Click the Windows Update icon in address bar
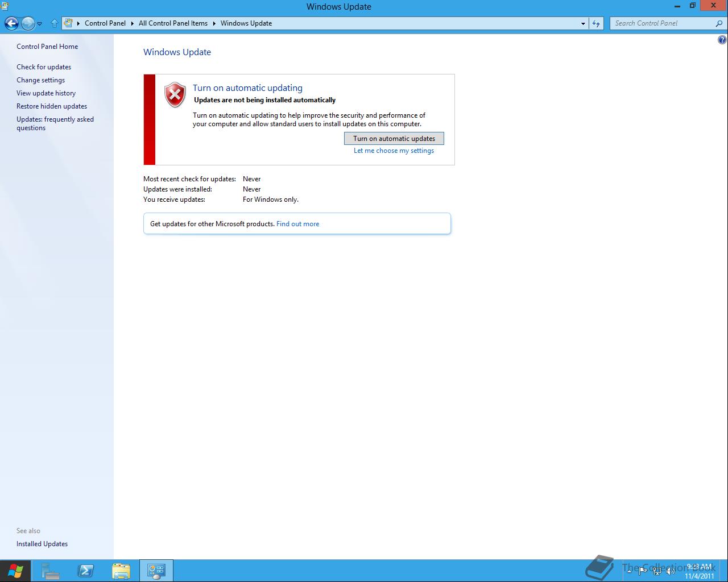Screen dimensions: 728x582 68,23
